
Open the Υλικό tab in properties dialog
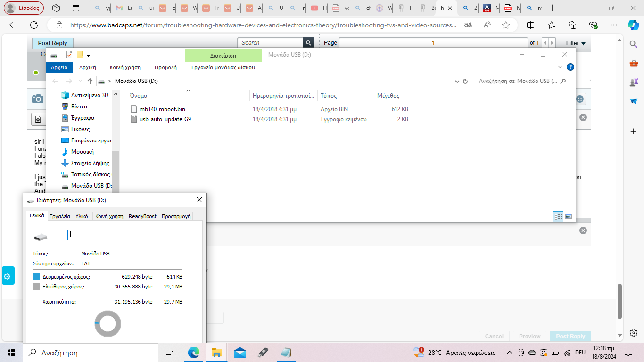click(x=82, y=216)
